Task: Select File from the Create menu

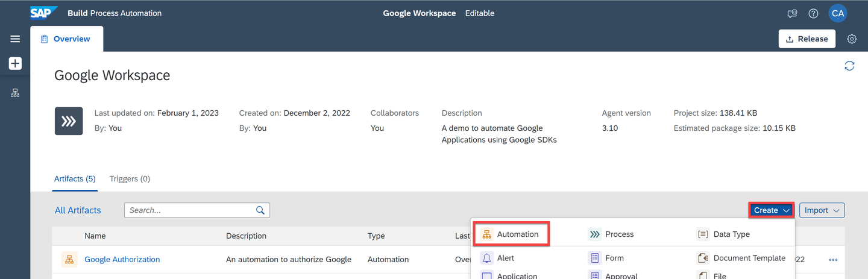Action: 711,275
